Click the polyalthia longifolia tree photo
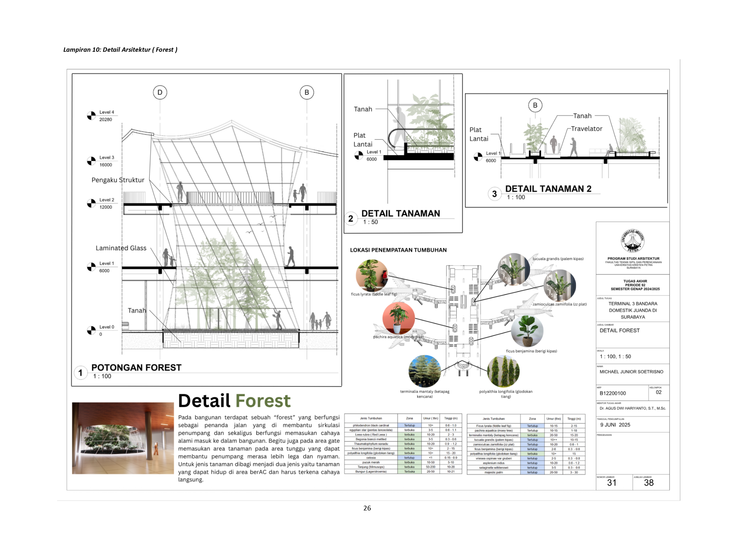Viewport: 756px width, 535px height. [x=503, y=371]
